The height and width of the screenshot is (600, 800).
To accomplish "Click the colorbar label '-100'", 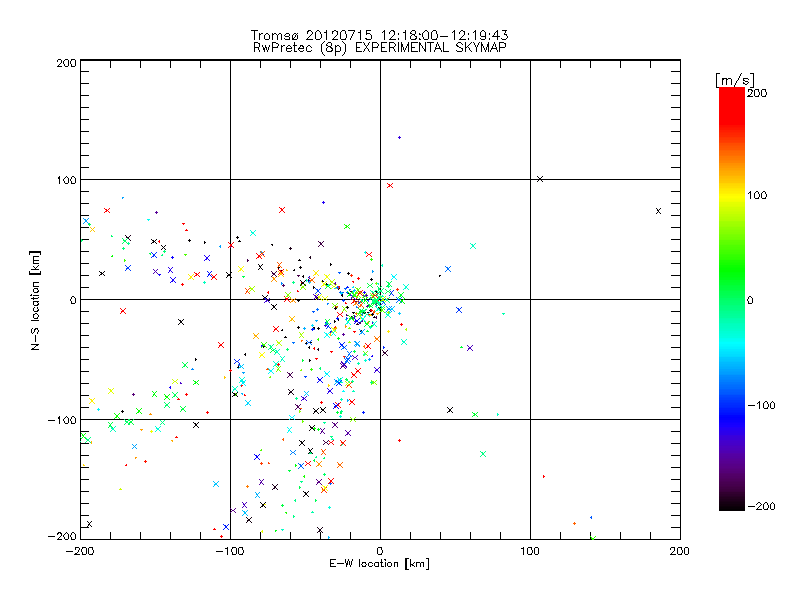I will [x=761, y=405].
